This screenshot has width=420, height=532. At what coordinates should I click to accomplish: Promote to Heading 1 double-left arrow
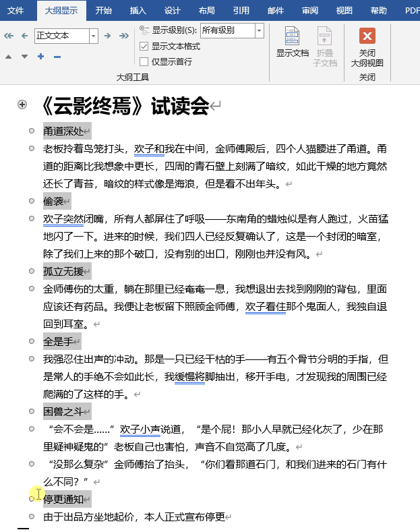point(9,36)
